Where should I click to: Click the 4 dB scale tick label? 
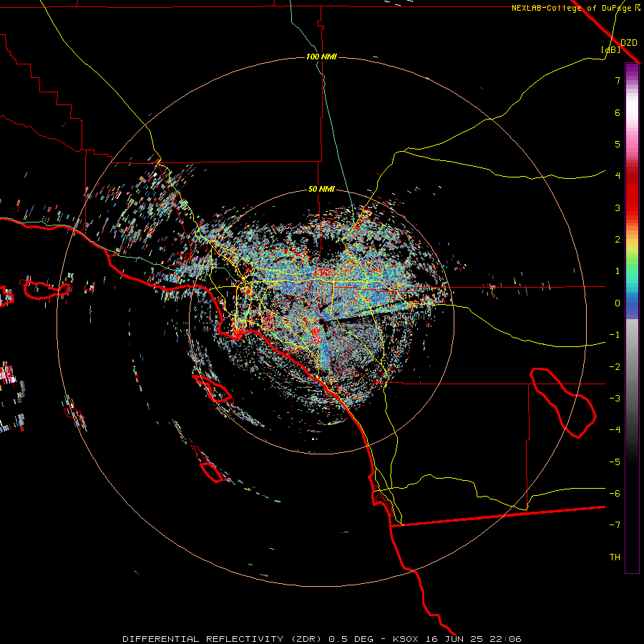click(x=618, y=176)
